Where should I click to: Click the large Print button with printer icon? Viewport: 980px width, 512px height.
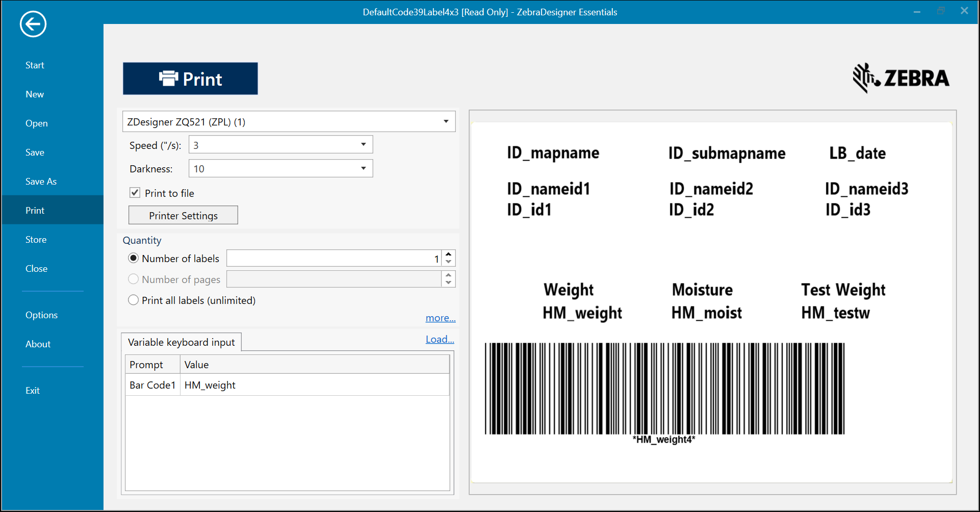(x=190, y=79)
